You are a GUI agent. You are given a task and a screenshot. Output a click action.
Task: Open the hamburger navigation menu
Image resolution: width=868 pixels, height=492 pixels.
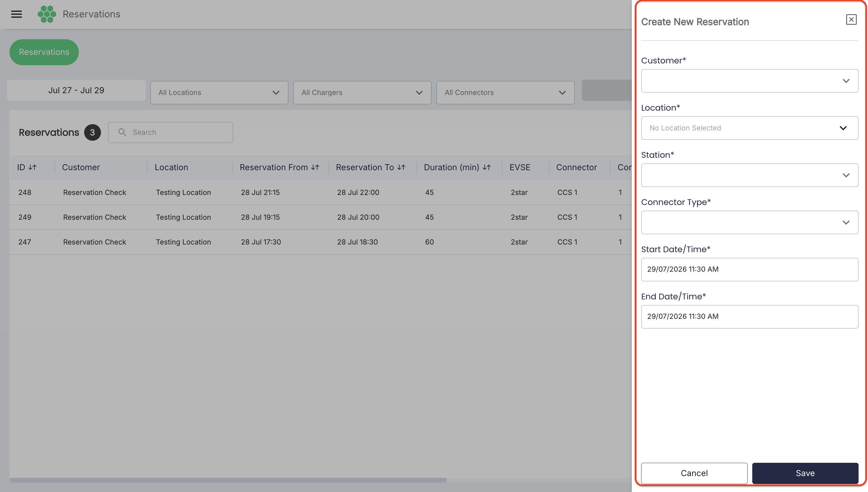pyautogui.click(x=16, y=14)
